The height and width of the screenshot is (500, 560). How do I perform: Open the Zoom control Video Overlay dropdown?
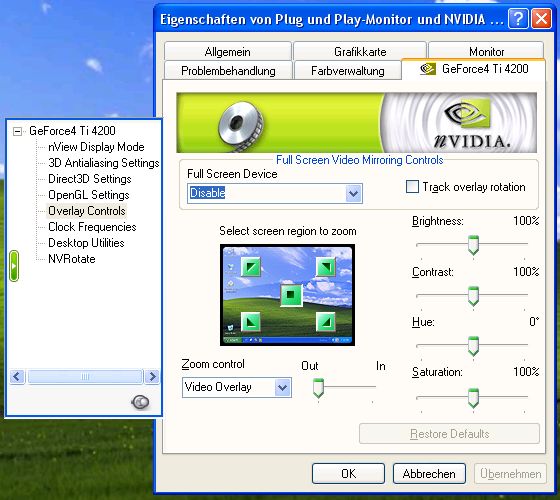click(x=282, y=387)
